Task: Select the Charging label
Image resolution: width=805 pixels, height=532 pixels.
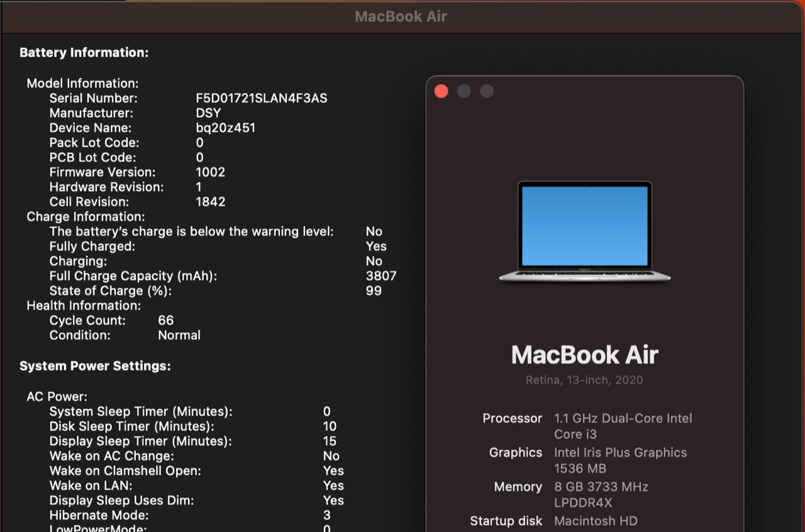Action: point(78,261)
